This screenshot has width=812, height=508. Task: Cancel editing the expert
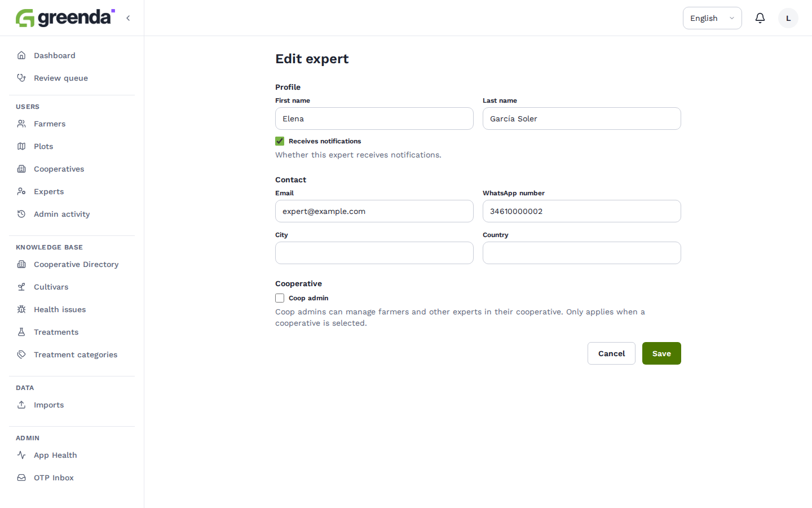pyautogui.click(x=611, y=353)
